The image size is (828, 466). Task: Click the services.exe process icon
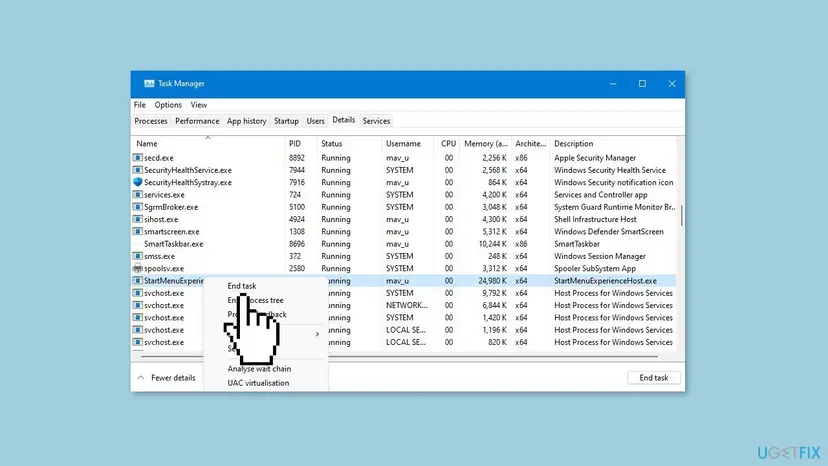point(137,194)
